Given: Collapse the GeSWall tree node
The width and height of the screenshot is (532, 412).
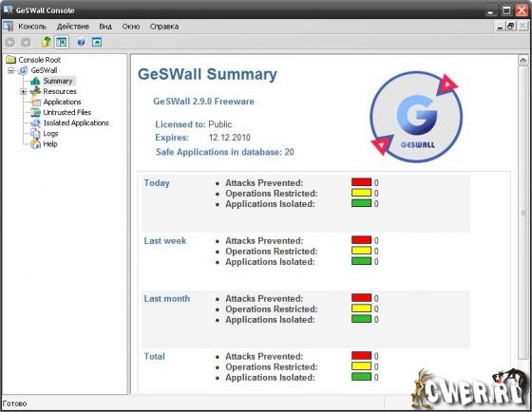Looking at the screenshot, I should pos(11,70).
